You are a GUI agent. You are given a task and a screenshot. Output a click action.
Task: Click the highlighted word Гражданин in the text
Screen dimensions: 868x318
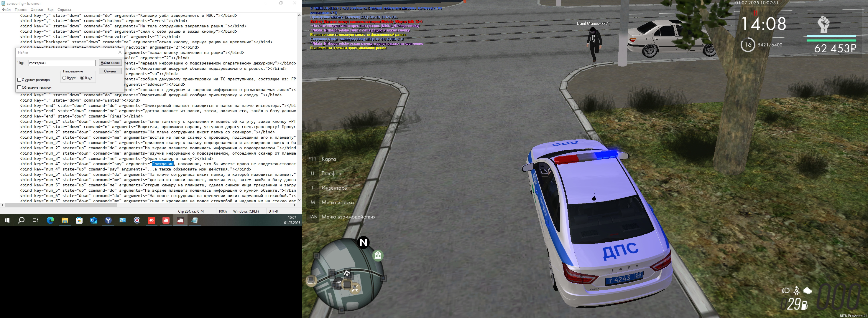[x=163, y=164]
